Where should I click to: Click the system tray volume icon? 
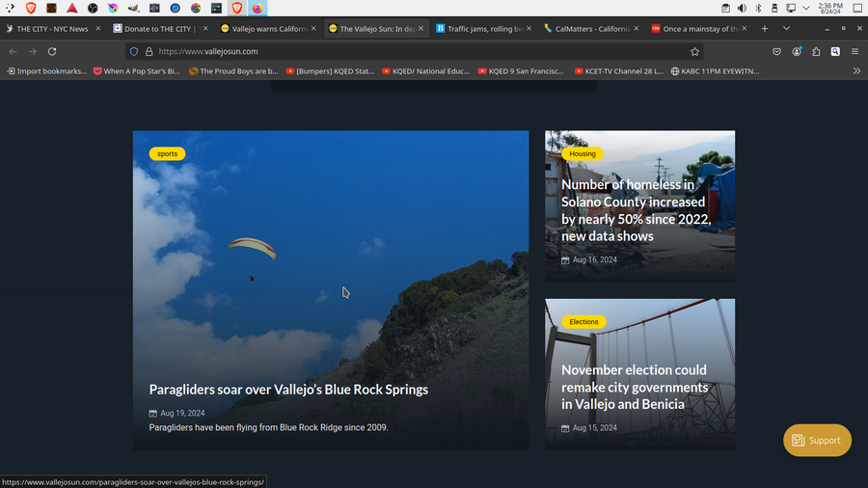[742, 8]
